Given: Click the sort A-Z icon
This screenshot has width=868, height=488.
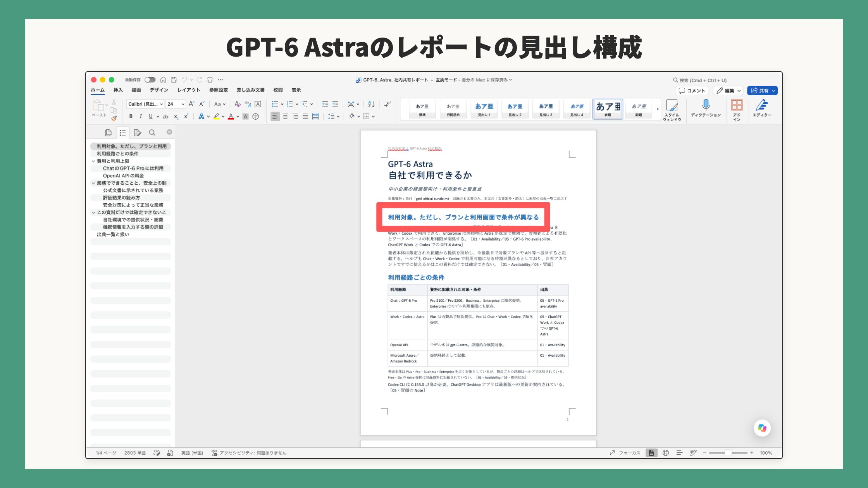Looking at the screenshot, I should 371,104.
